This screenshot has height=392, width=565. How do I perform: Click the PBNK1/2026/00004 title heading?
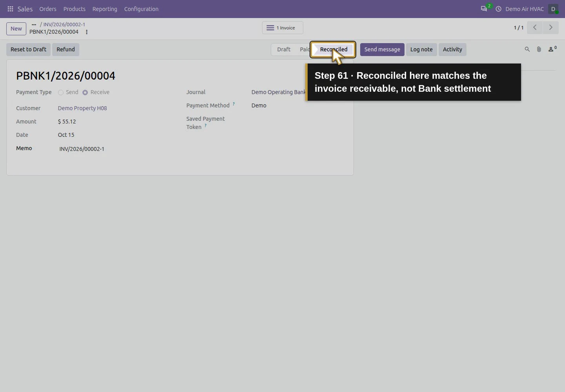point(66,76)
